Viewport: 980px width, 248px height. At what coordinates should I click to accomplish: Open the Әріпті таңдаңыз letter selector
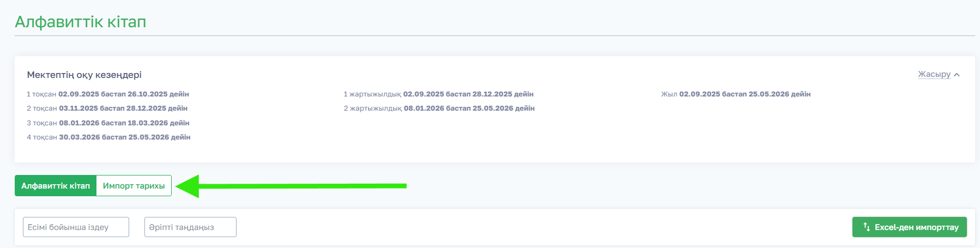tap(190, 227)
